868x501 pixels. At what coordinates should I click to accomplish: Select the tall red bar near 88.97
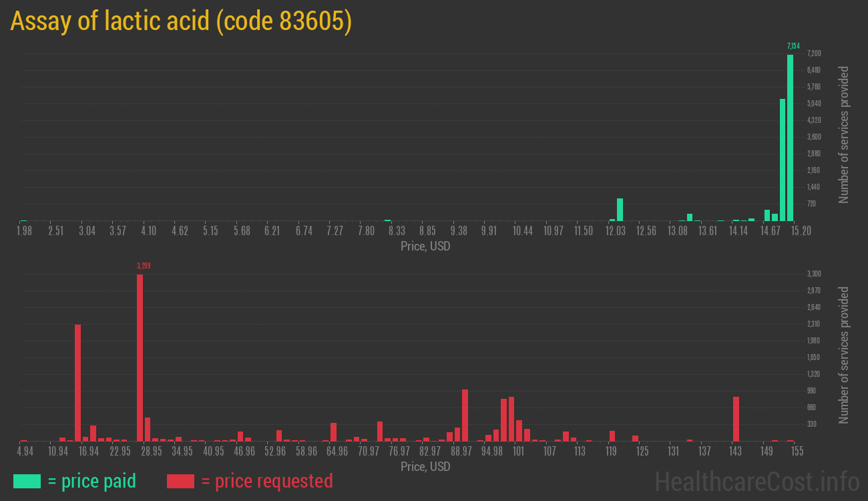pyautogui.click(x=465, y=415)
